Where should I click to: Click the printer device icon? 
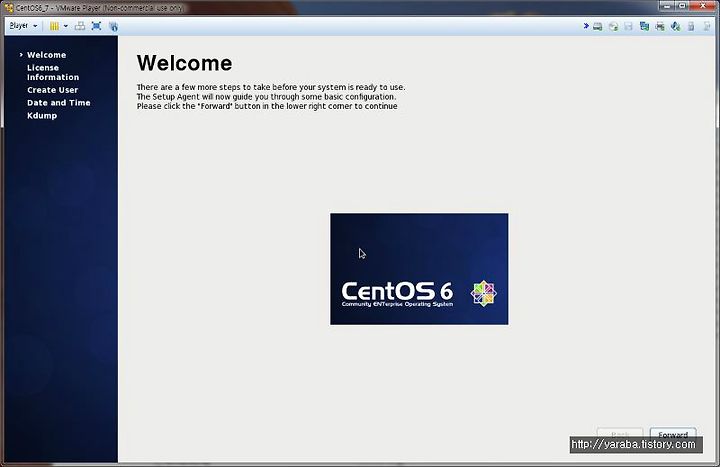(660, 27)
